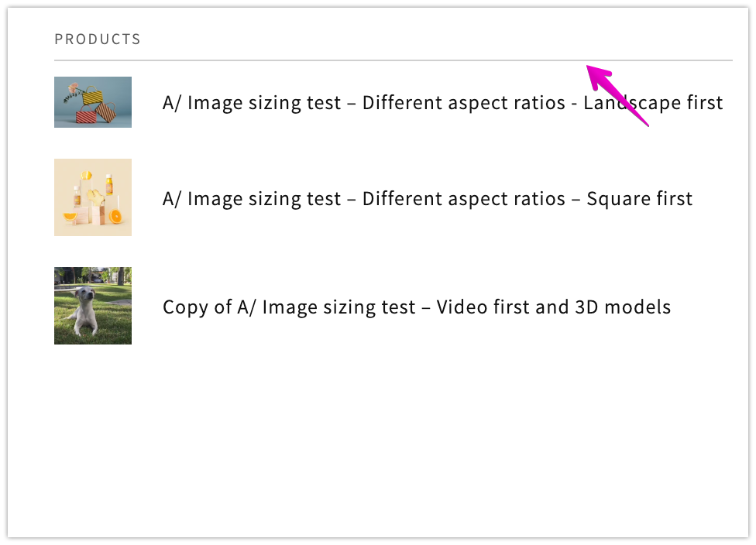
Task: Open the 'Square first' product link
Action: [427, 199]
